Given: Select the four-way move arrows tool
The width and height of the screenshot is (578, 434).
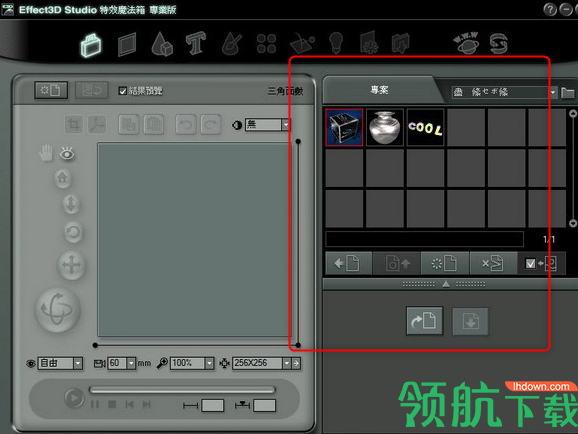Looking at the screenshot, I should point(72,265).
